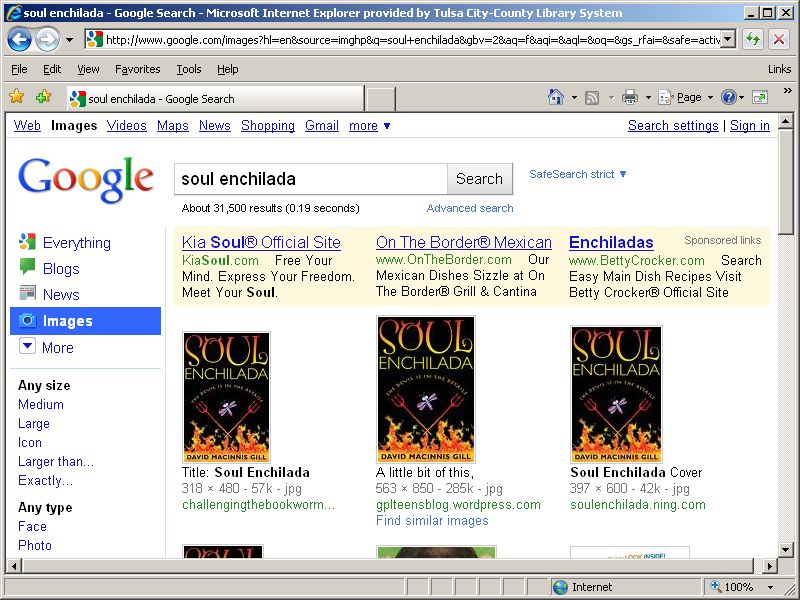Viewport: 800px width, 600px height.
Task: Click the Help question mark icon
Action: click(729, 97)
